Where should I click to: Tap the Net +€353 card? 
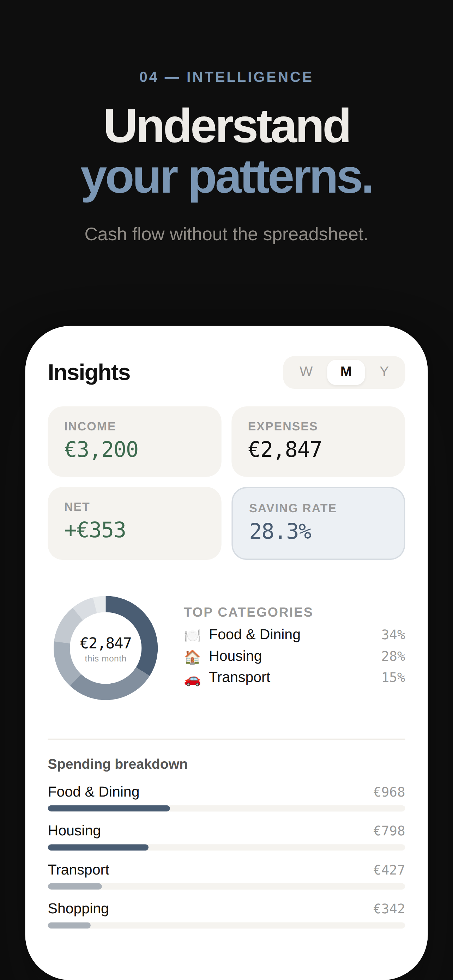[135, 523]
